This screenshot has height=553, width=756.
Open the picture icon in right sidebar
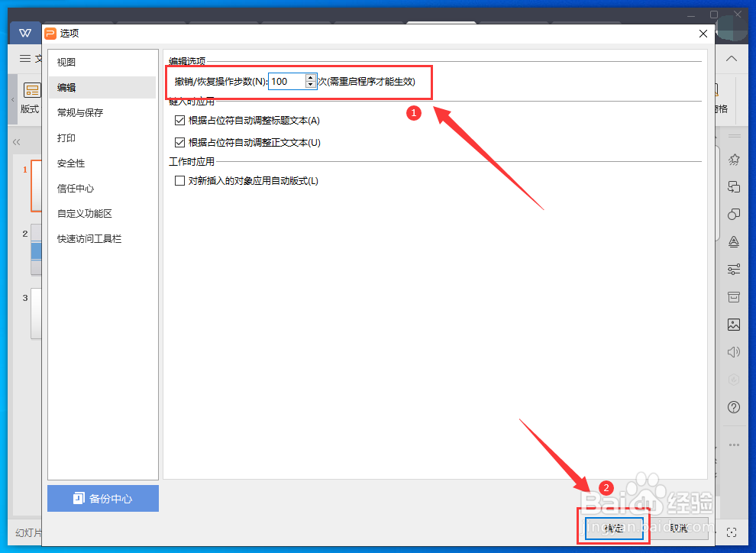(734, 325)
